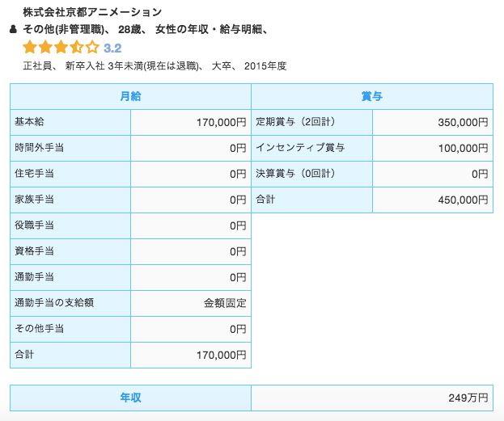
Task: Click the 0円 value for 役職手当
Action: click(x=238, y=225)
